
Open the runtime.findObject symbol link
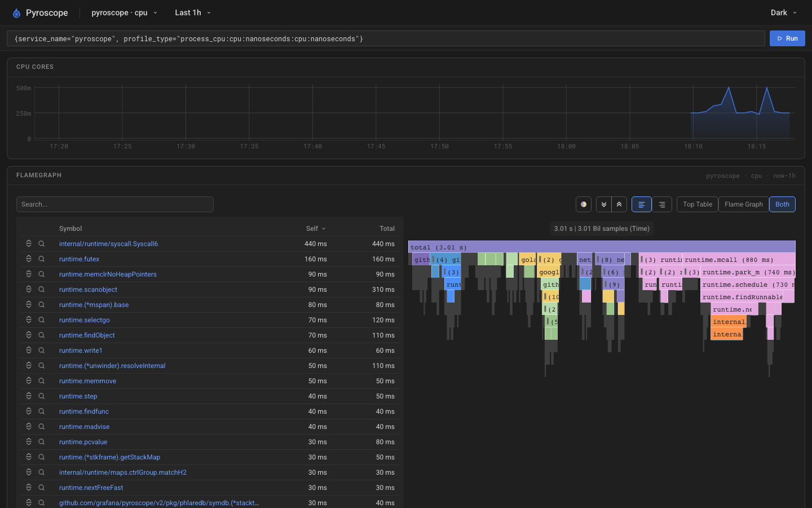[87, 335]
